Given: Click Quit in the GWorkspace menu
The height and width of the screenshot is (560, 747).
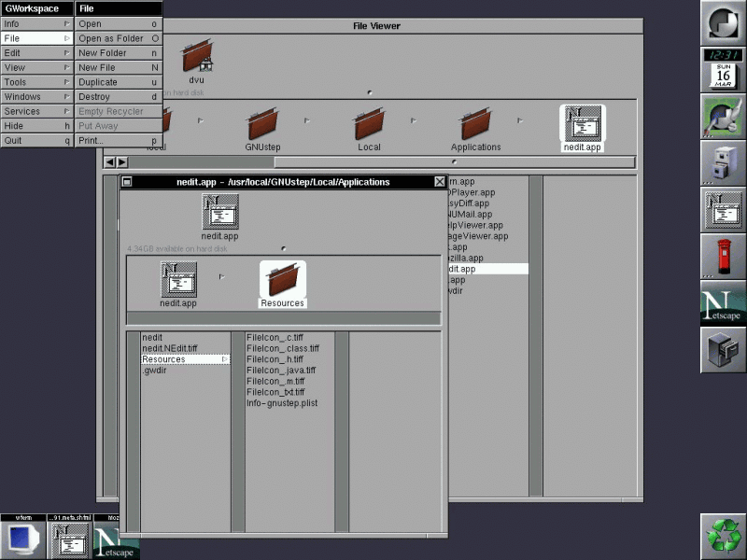Looking at the screenshot, I should pos(35,140).
